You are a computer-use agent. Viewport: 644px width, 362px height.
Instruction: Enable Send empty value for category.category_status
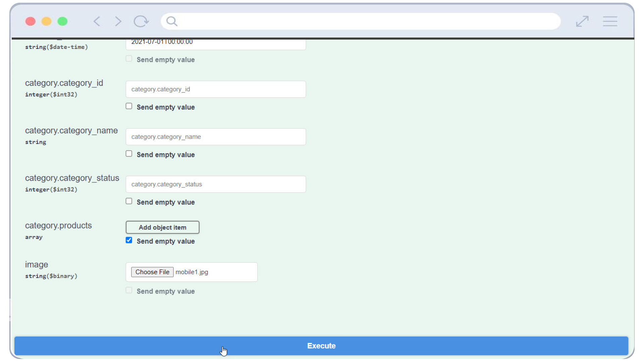[x=129, y=201]
